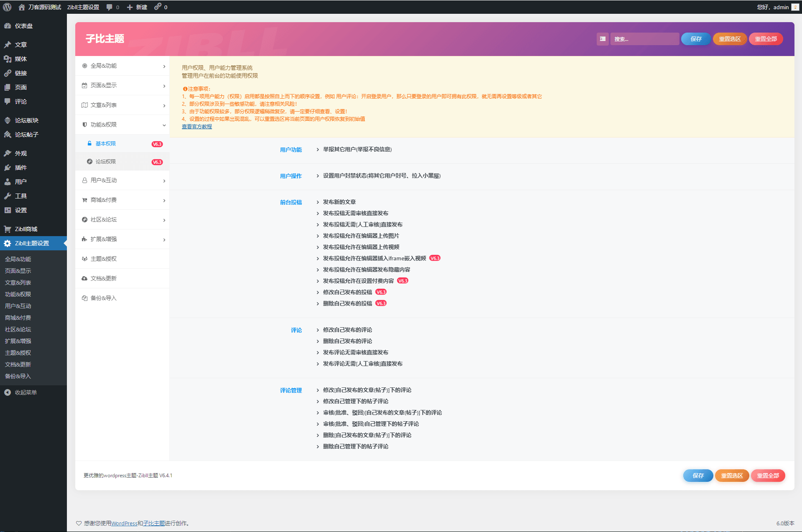Click the 论坛权限 compass icon
802x532 pixels.
pyautogui.click(x=89, y=161)
